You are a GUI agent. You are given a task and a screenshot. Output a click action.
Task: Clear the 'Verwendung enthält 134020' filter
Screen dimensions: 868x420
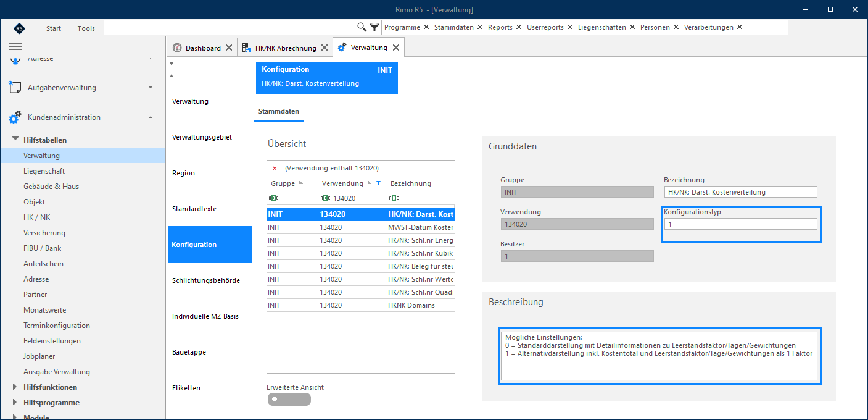click(x=275, y=168)
